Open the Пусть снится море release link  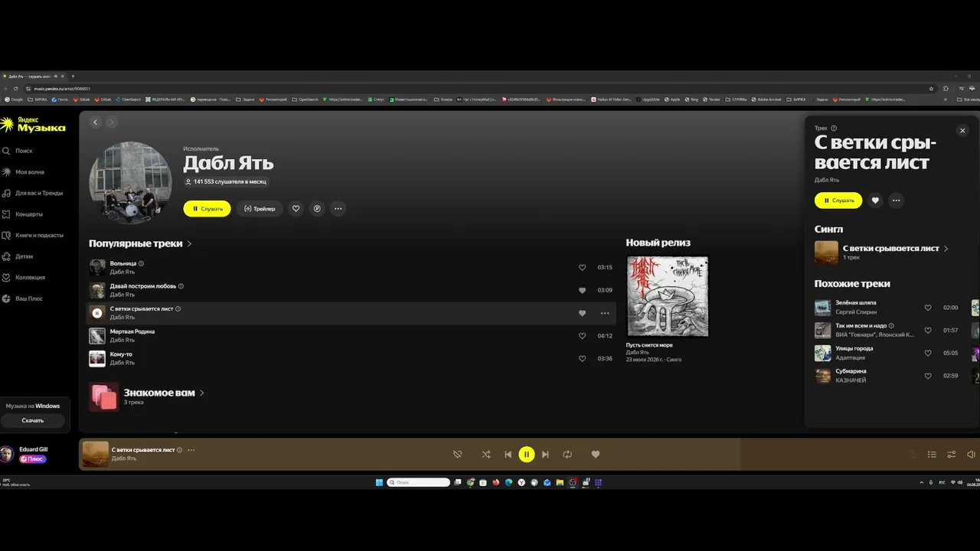(649, 345)
